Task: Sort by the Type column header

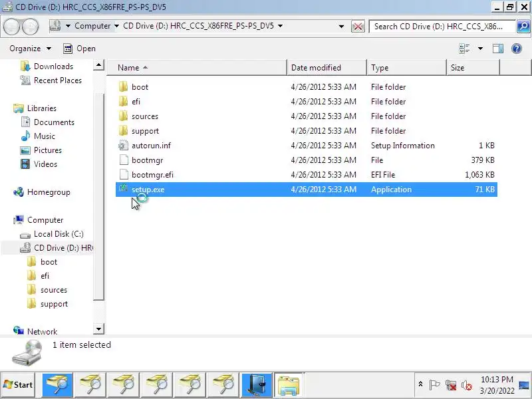Action: tap(406, 68)
